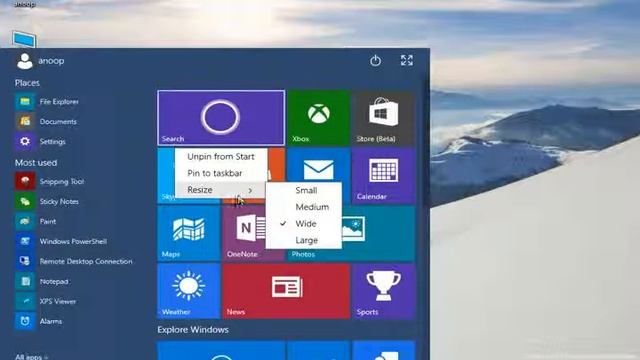This screenshot has height=360, width=640.
Task: Launch the Paint icon
Action: pyautogui.click(x=25, y=222)
